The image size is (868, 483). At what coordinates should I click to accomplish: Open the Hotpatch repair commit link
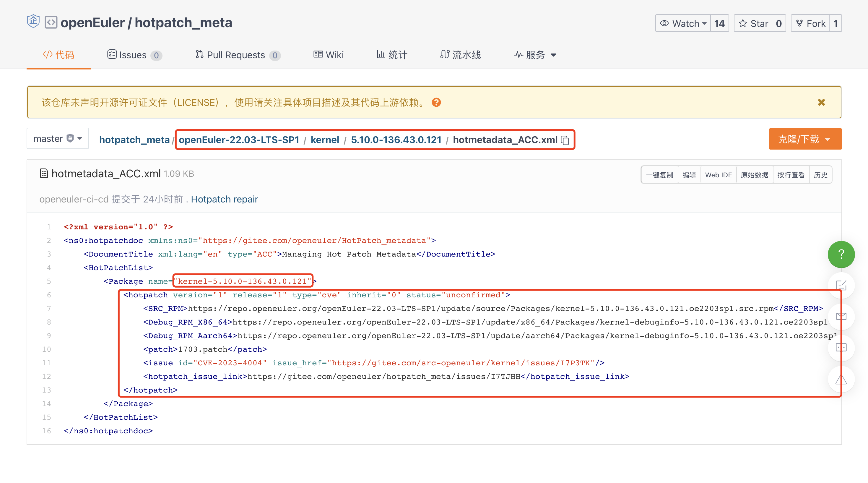(225, 199)
